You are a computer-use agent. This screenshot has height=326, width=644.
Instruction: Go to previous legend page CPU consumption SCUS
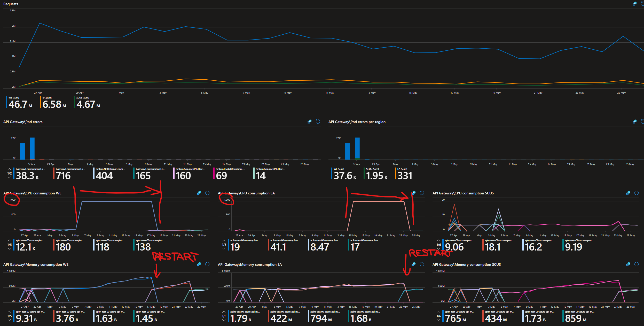(x=438, y=240)
